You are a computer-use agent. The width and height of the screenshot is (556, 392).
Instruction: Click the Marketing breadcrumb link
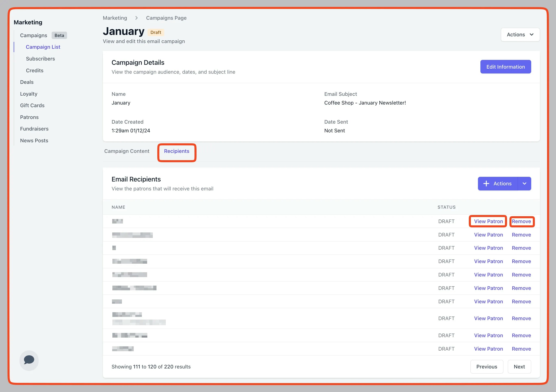115,18
